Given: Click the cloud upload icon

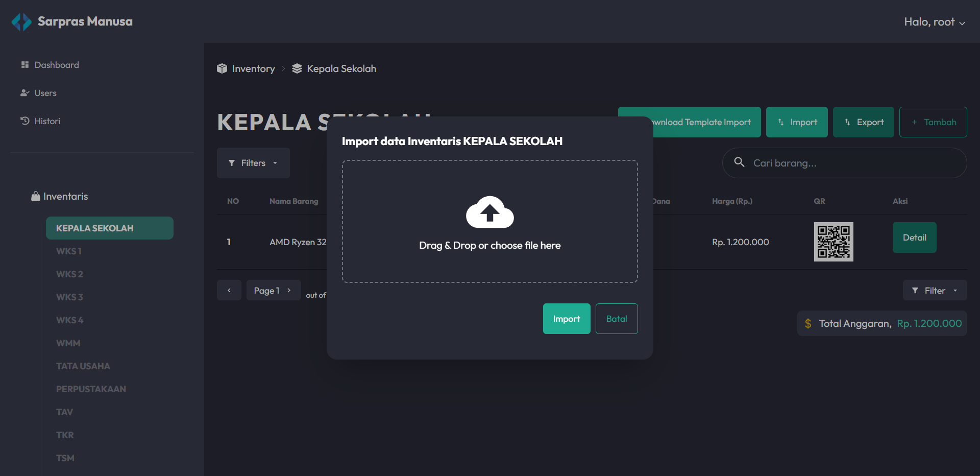Looking at the screenshot, I should click(490, 212).
